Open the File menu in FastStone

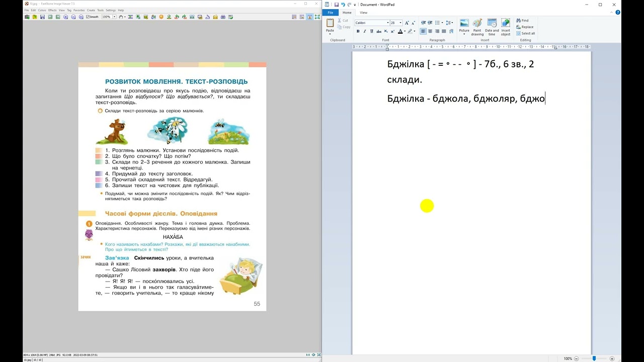pyautogui.click(x=27, y=10)
